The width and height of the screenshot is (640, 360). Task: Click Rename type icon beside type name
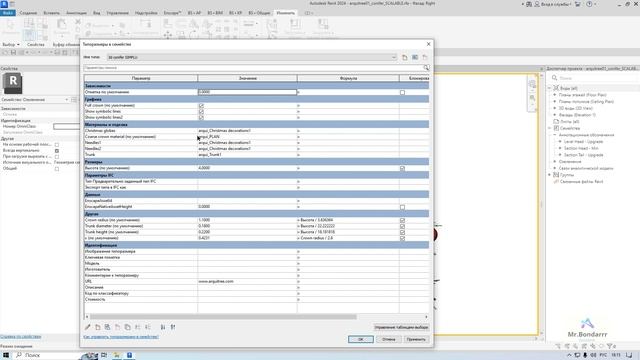pyautogui.click(x=415, y=58)
